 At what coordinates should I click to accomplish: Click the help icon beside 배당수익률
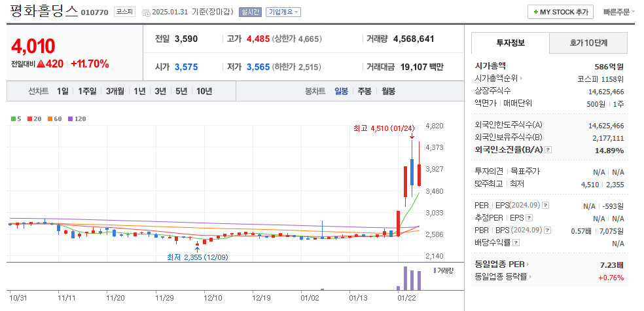tap(516, 243)
